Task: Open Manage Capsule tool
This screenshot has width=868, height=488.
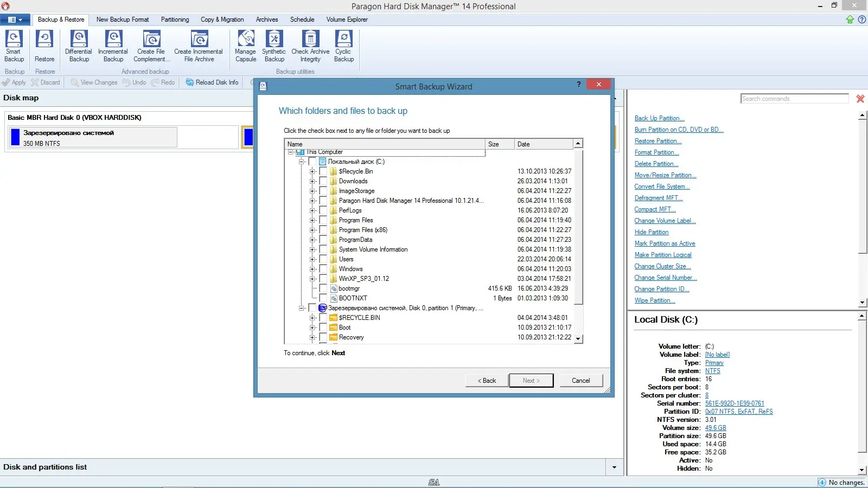Action: tap(246, 46)
